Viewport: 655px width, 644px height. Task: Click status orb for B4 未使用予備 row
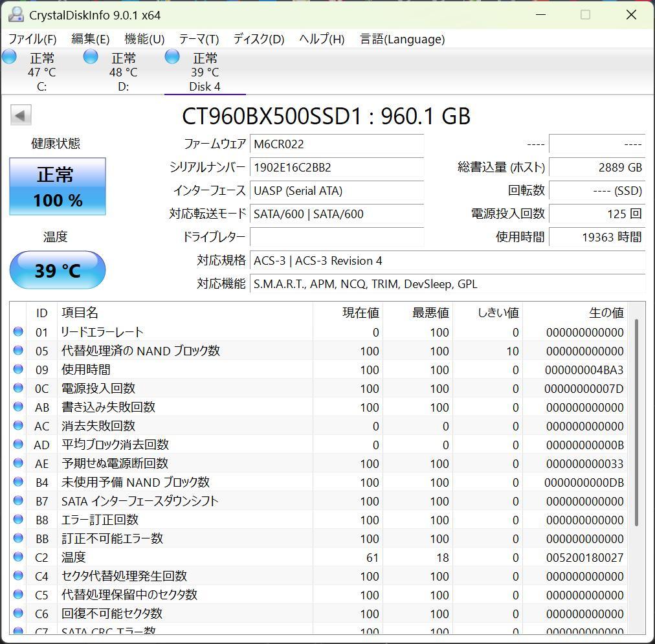click(x=18, y=482)
